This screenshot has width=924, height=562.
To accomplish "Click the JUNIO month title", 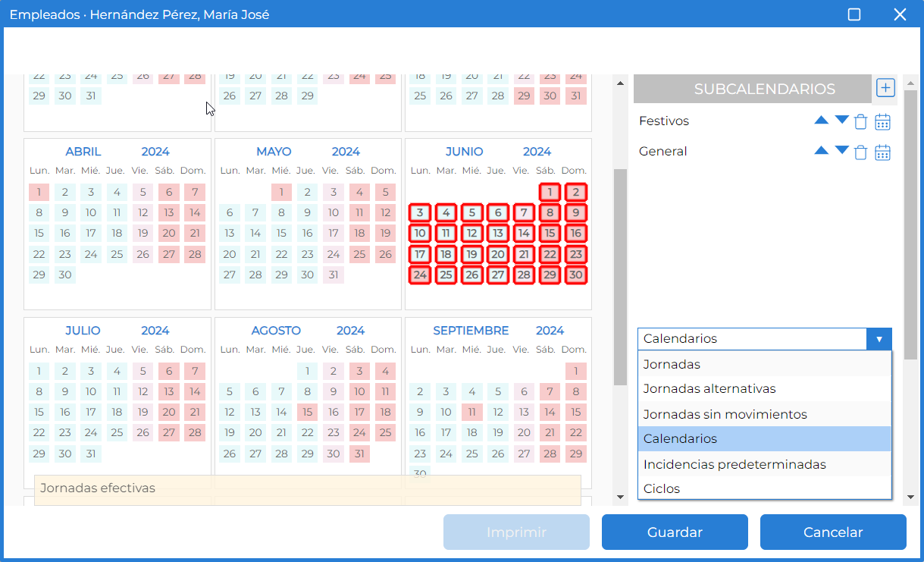I will (464, 152).
